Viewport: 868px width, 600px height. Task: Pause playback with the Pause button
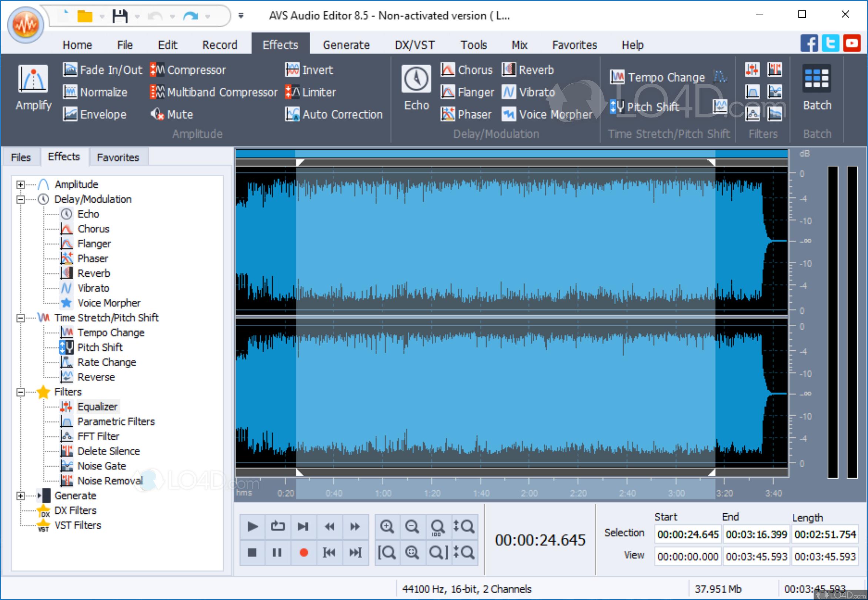pyautogui.click(x=277, y=552)
